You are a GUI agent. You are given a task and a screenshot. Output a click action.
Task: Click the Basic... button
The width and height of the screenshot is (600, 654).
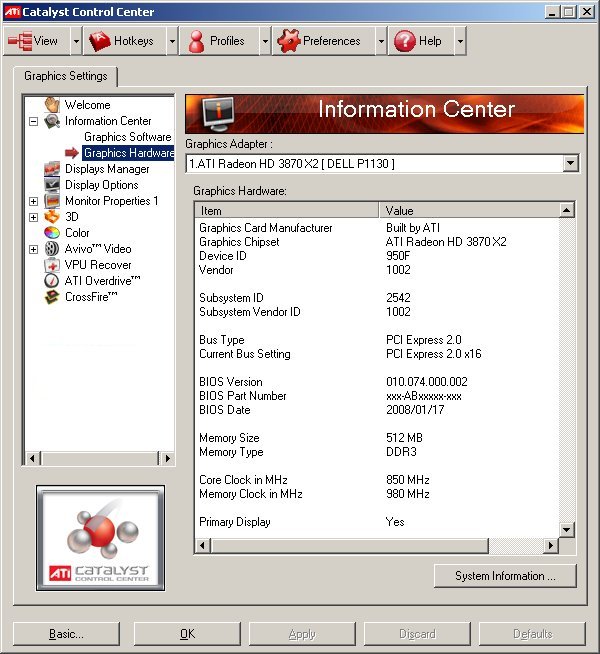(66, 634)
